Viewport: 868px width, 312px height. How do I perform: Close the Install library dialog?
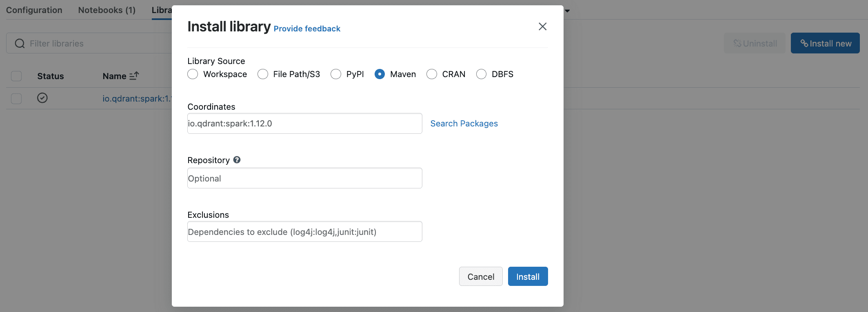click(x=542, y=27)
